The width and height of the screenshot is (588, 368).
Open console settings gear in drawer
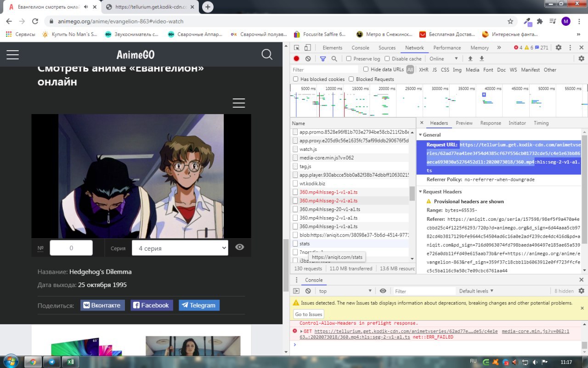click(581, 291)
